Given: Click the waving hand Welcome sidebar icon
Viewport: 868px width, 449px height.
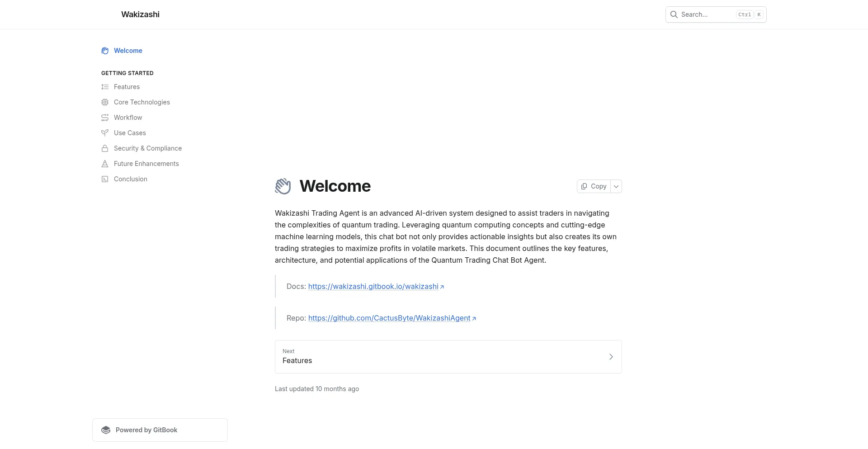Looking at the screenshot, I should coord(105,51).
